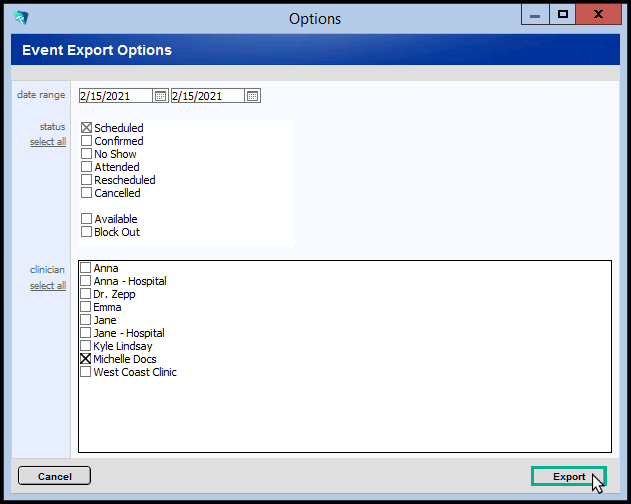Check the Available checkbox
The width and height of the screenshot is (631, 504).
click(x=86, y=219)
